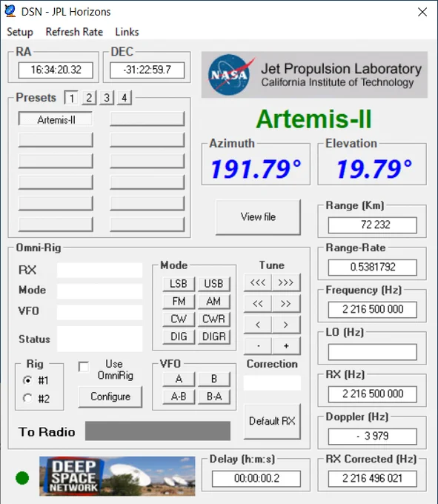Close the DSN - JPL Horizons window
This screenshot has width=438, height=504.
422,12
